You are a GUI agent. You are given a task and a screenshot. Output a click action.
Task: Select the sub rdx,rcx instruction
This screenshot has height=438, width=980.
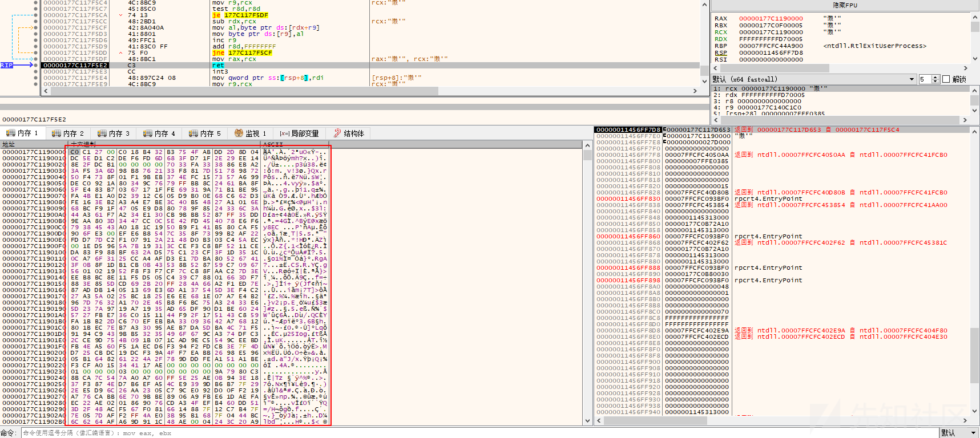[234, 22]
